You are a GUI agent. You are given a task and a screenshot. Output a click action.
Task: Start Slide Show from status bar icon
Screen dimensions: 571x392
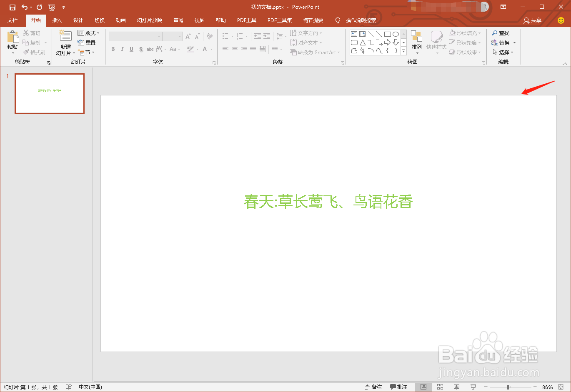point(473,387)
